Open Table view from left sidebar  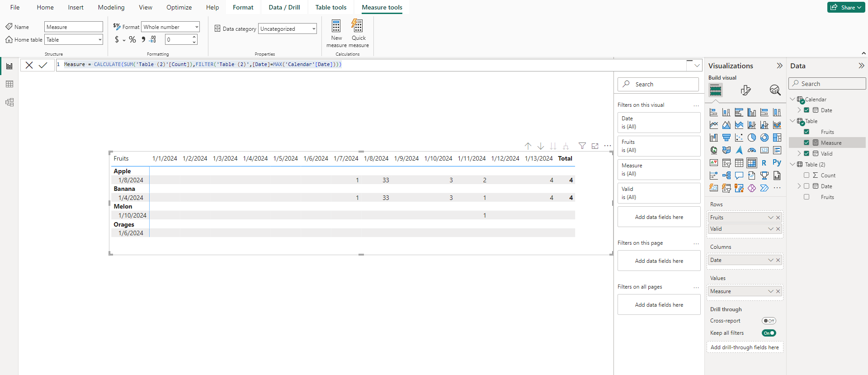click(9, 84)
